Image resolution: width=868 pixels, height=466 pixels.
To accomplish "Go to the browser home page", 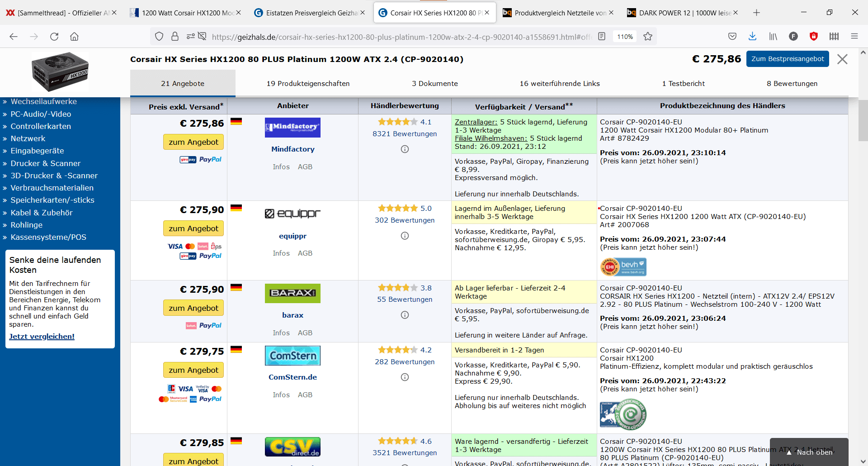I will [x=74, y=37].
